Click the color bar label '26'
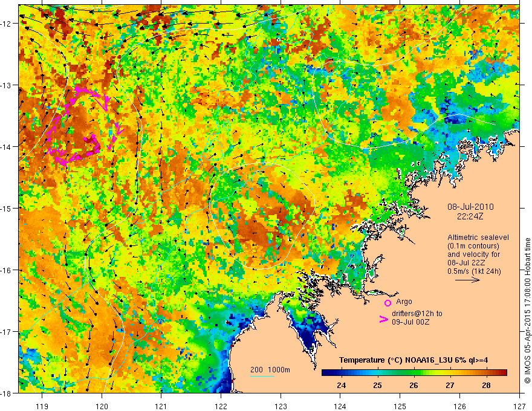The height and width of the screenshot is (411, 532). [x=414, y=385]
